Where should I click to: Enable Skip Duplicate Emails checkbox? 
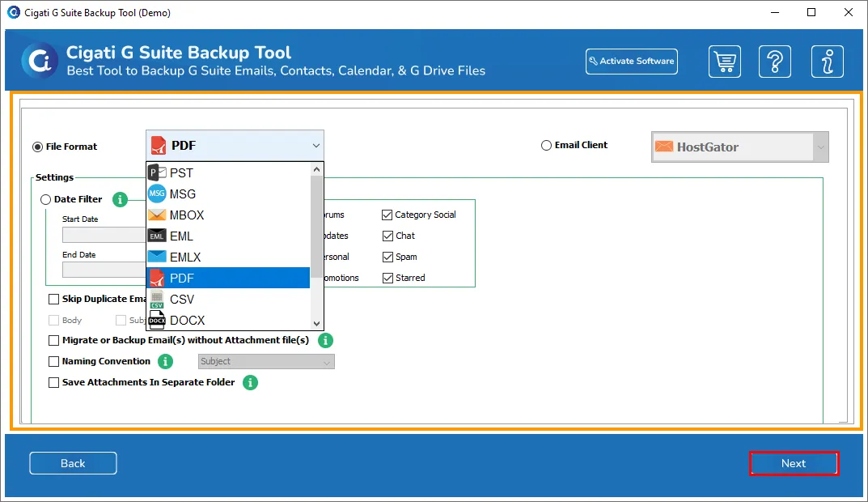click(53, 300)
